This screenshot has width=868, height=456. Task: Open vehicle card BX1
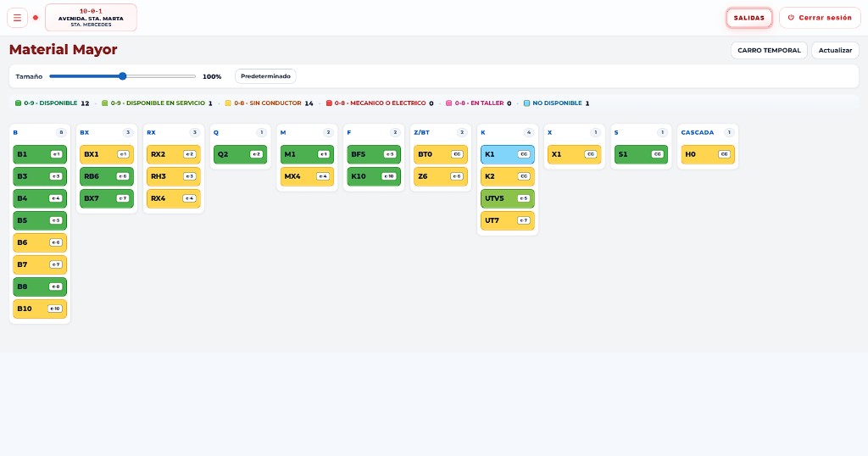click(x=107, y=154)
